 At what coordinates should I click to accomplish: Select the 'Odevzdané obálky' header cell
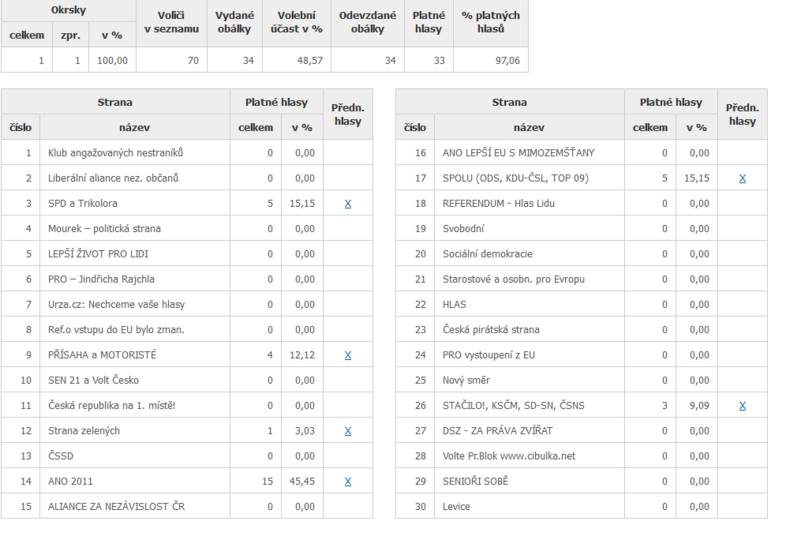[x=368, y=22]
